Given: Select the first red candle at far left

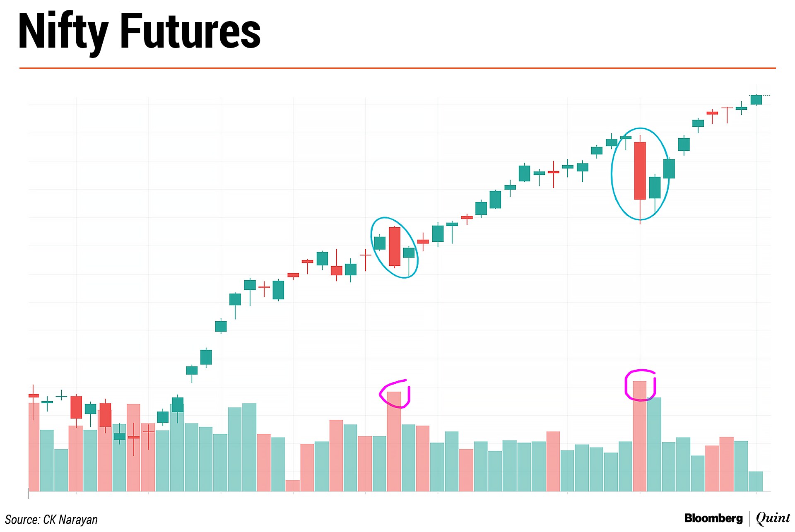Looking at the screenshot, I should pos(34,396).
